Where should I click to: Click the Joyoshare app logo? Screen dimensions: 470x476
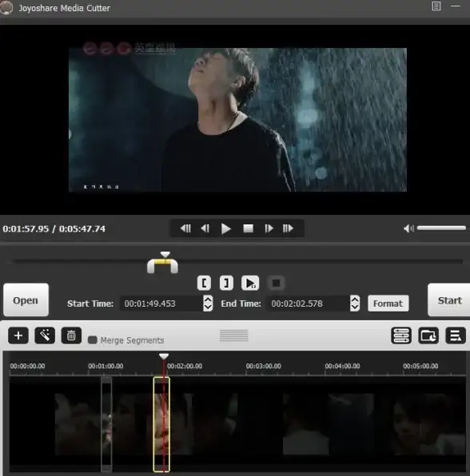(6, 7)
